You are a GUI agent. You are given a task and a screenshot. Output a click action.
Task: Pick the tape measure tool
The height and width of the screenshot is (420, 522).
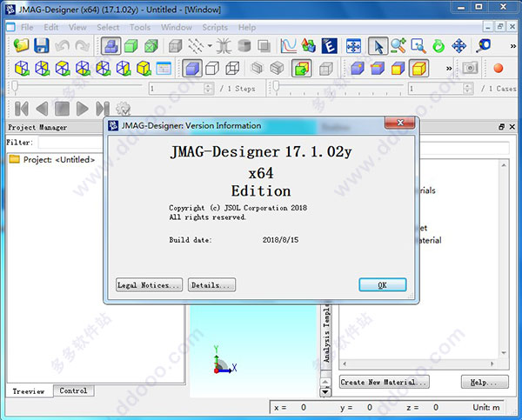pyautogui.click(x=483, y=46)
